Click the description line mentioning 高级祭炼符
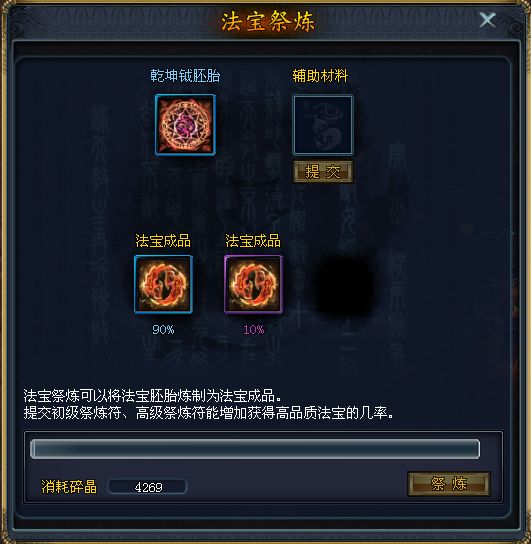 pos(208,413)
